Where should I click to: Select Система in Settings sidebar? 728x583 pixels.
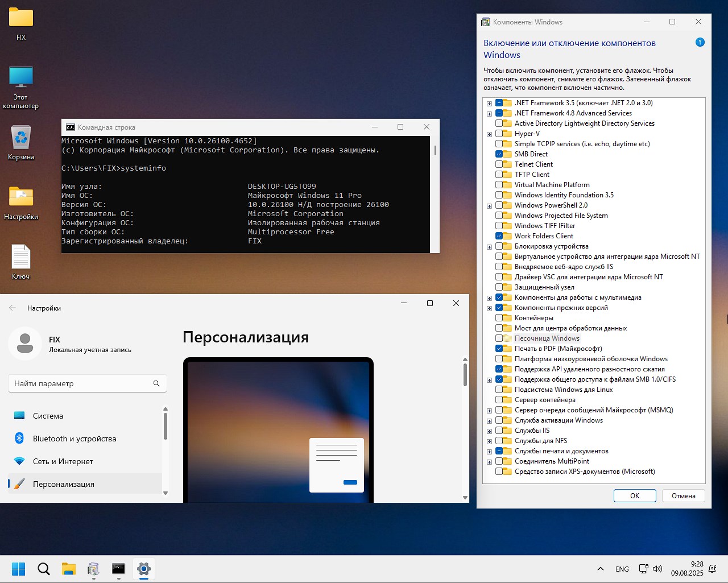click(x=48, y=416)
